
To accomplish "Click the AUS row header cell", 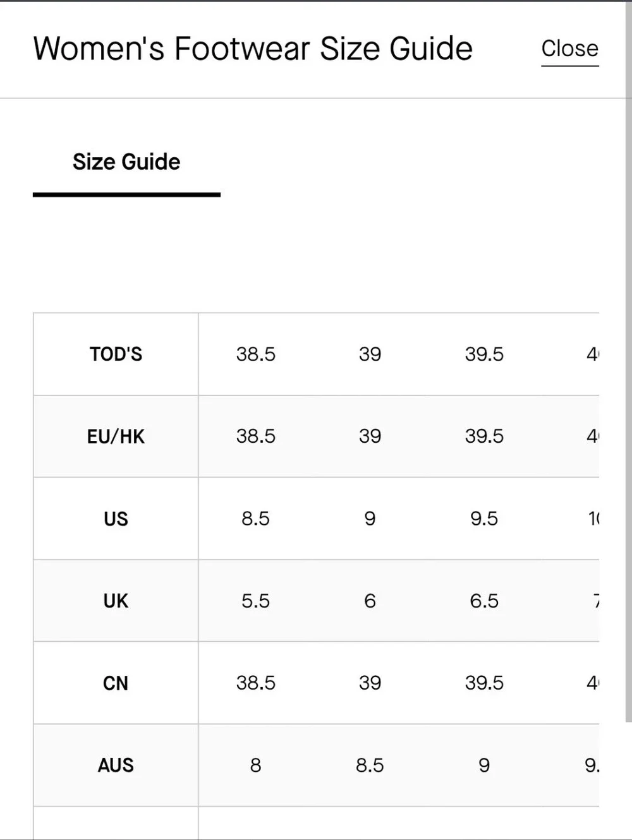I will (x=116, y=765).
